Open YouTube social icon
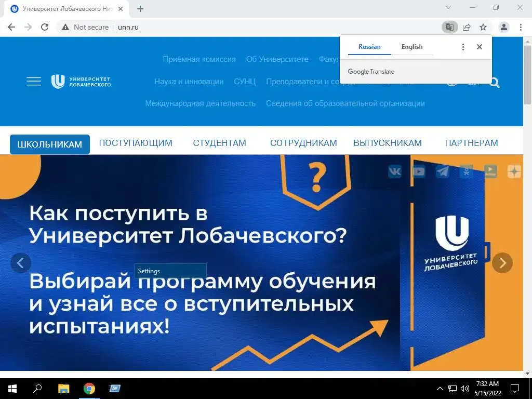Screen dimensions: 532x399 tap(419, 171)
